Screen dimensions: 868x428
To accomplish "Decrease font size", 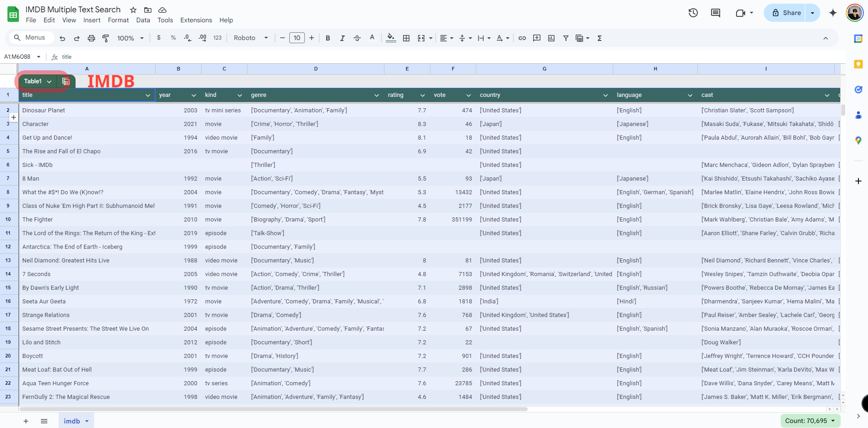I will coord(282,38).
